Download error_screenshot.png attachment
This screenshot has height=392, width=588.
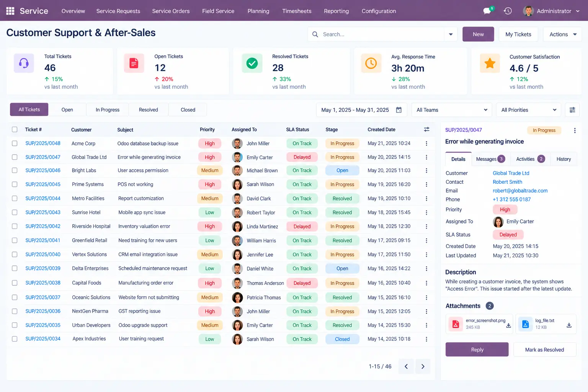pos(508,325)
